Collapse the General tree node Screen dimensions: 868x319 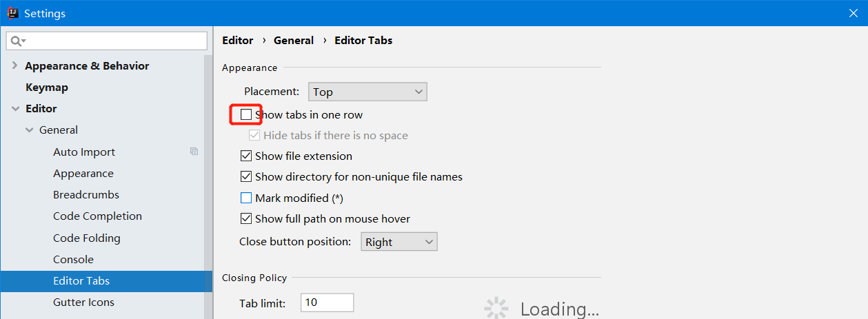[29, 130]
